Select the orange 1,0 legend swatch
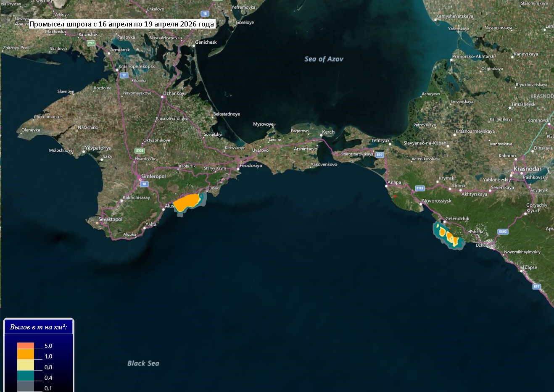 click(26, 354)
